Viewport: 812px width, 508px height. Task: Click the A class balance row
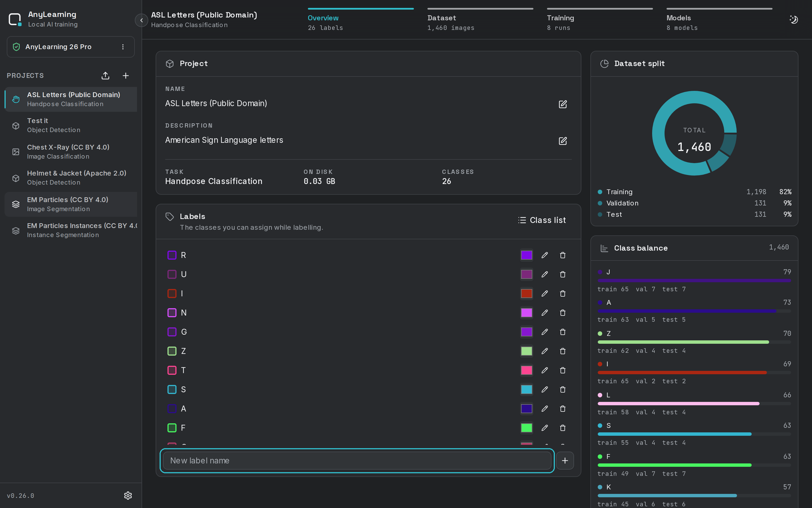tap(694, 311)
